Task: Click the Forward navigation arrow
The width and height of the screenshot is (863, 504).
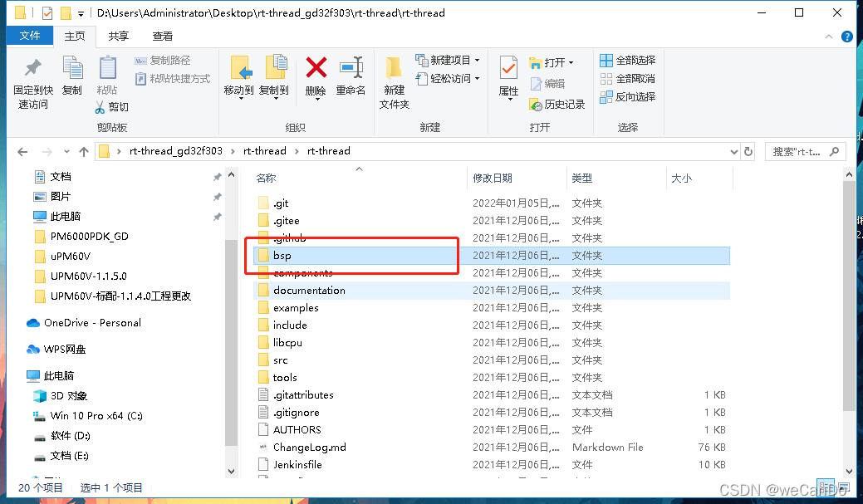Action: [x=47, y=152]
